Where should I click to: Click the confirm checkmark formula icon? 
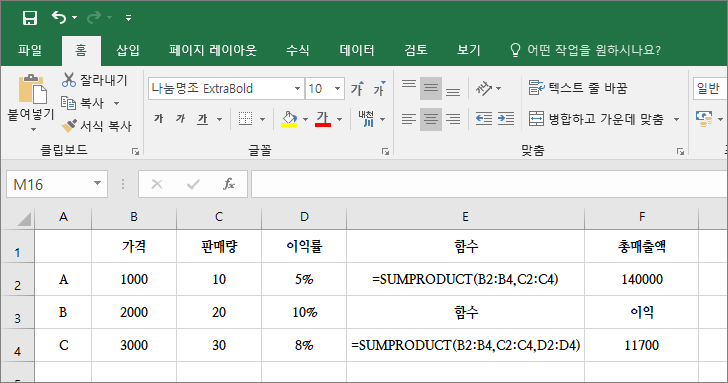(193, 184)
